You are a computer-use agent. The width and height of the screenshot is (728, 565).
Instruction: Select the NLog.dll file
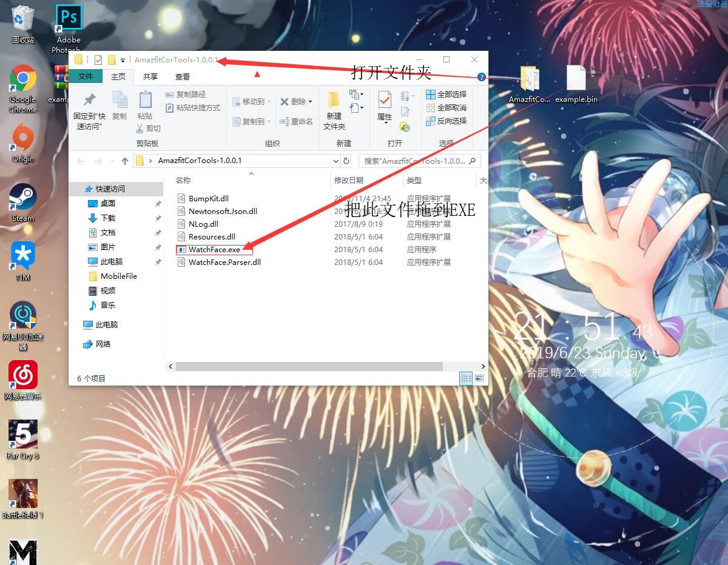[197, 224]
